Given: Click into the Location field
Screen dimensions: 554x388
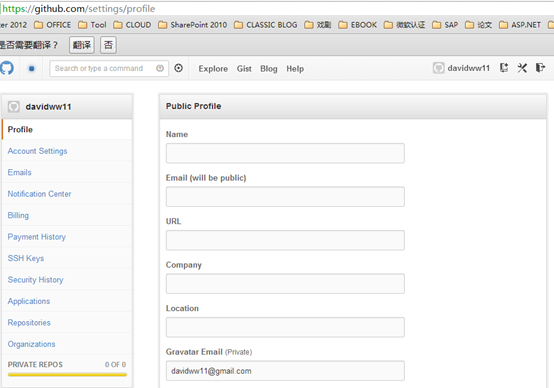Looking at the screenshot, I should coord(285,327).
